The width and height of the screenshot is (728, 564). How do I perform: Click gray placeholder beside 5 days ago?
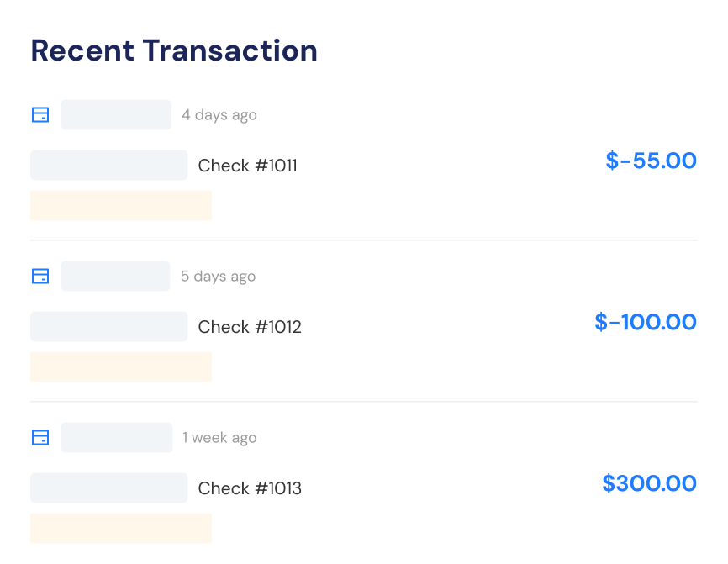[115, 277]
